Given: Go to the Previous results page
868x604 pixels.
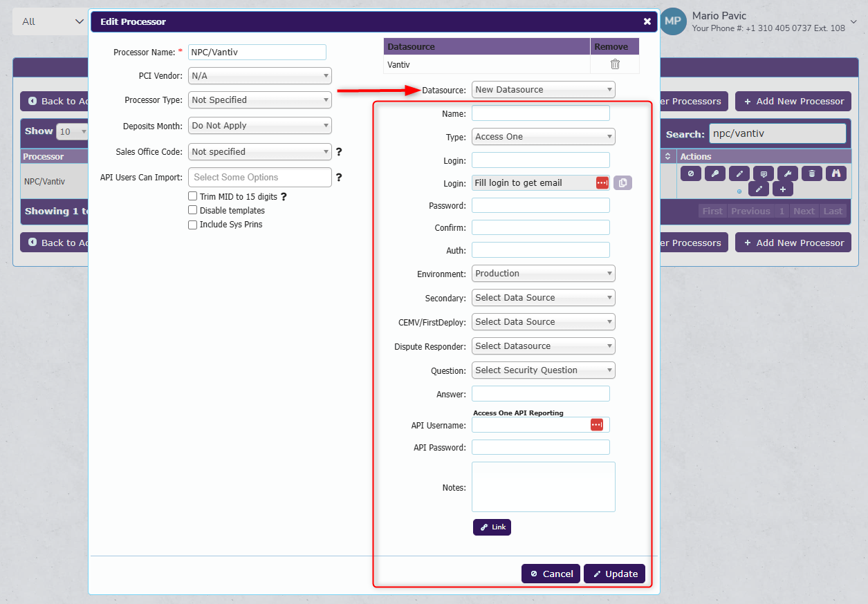Looking at the screenshot, I should (750, 211).
